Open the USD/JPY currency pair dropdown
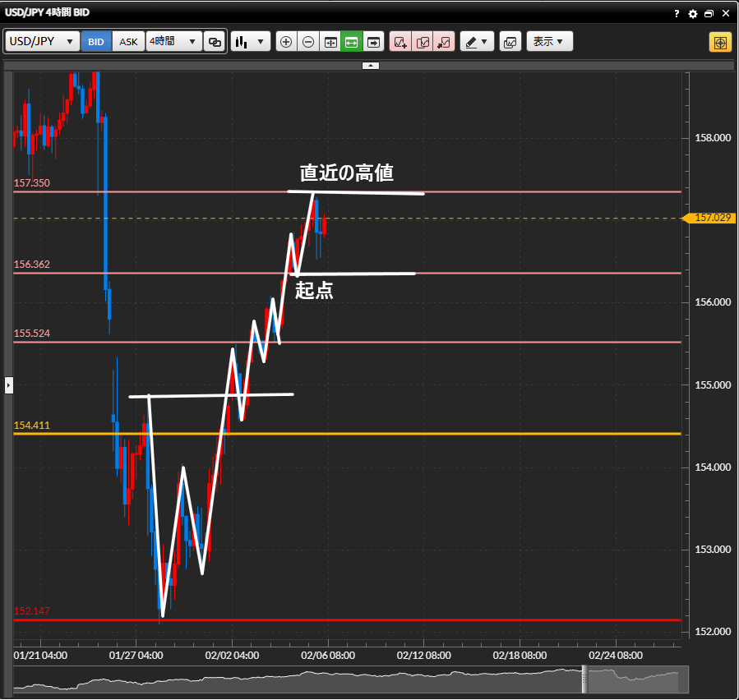 (43, 42)
